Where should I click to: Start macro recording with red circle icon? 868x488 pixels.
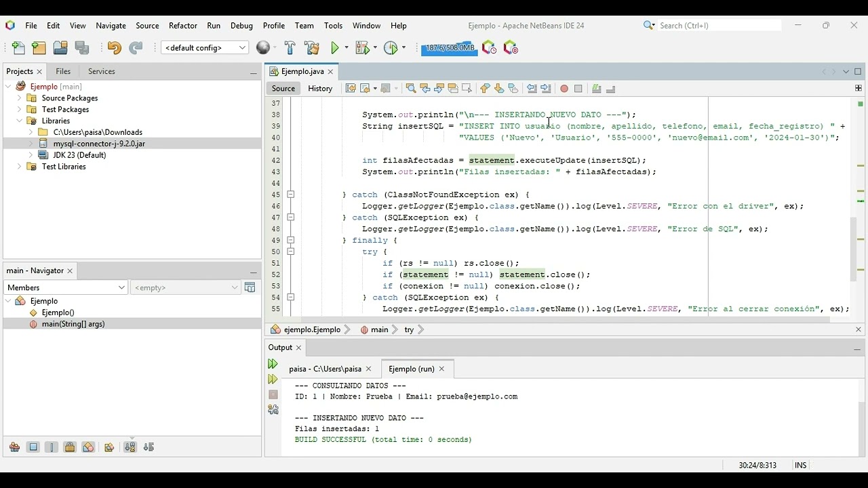pos(564,89)
